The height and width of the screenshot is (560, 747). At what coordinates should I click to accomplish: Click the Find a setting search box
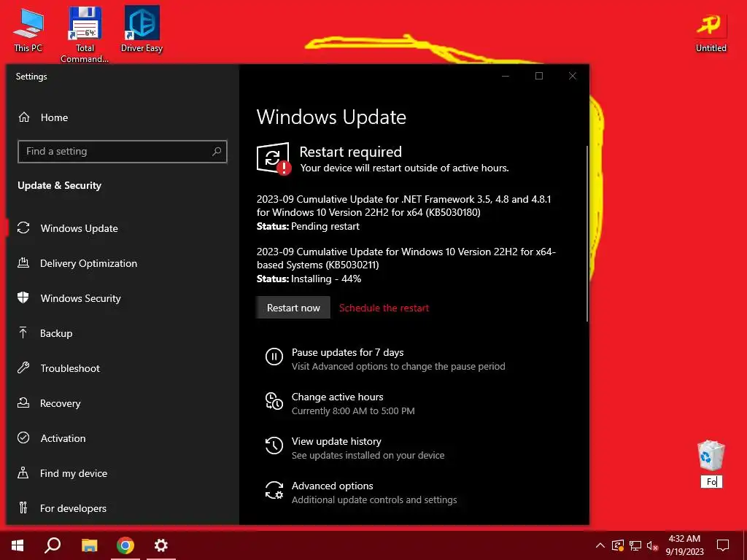coord(122,152)
